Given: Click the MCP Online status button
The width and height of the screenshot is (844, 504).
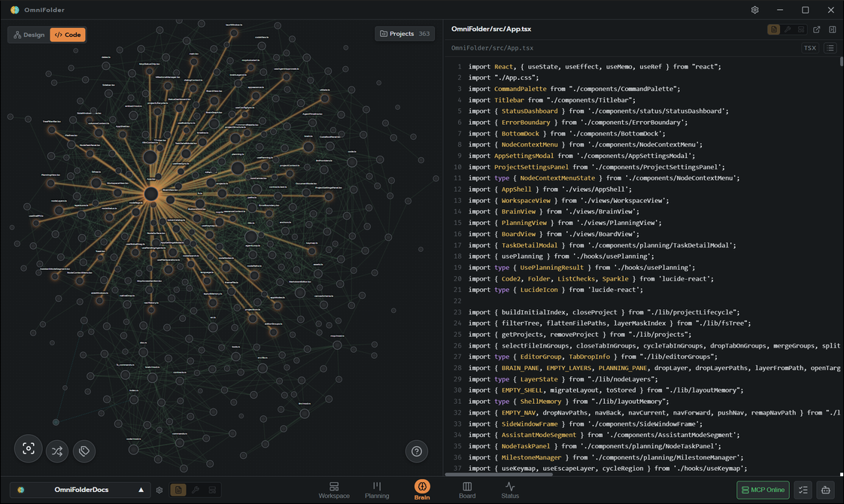Looking at the screenshot, I should (x=763, y=490).
